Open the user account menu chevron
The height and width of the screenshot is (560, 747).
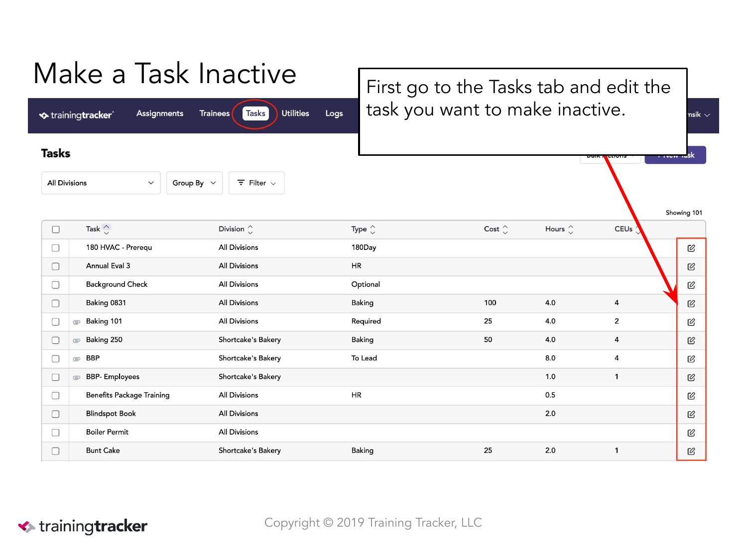[707, 115]
